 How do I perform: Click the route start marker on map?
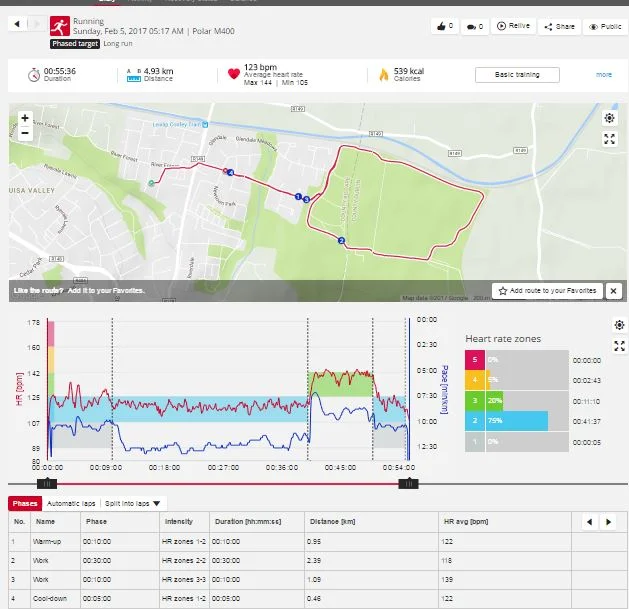151,183
